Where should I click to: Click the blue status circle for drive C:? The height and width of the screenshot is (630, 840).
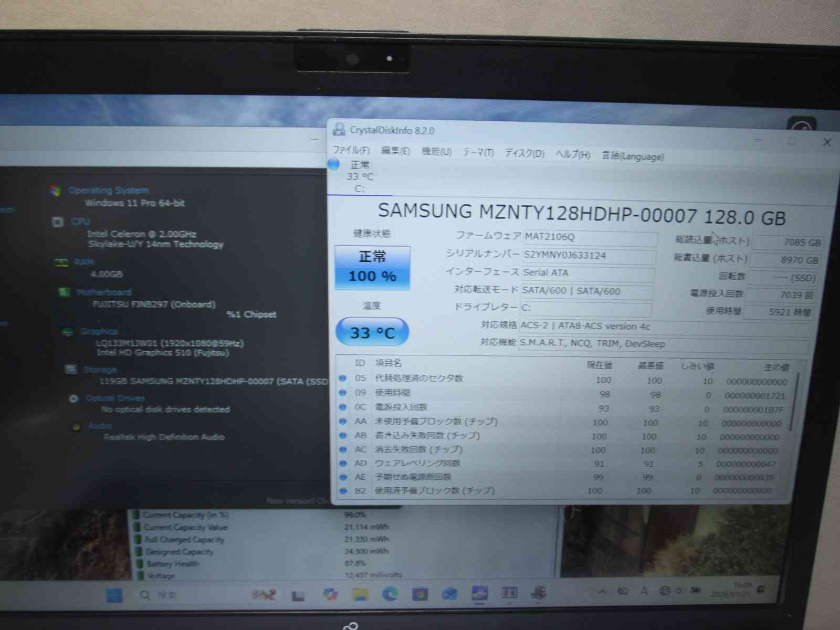pyautogui.click(x=334, y=164)
